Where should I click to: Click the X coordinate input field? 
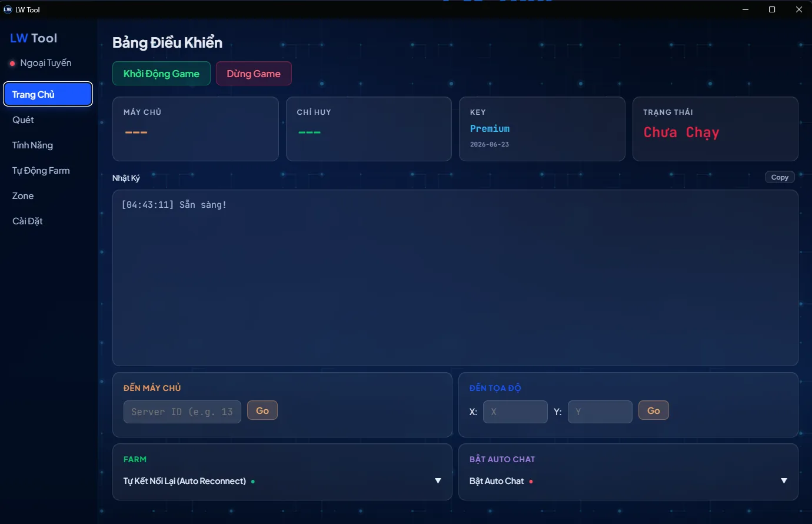click(515, 412)
